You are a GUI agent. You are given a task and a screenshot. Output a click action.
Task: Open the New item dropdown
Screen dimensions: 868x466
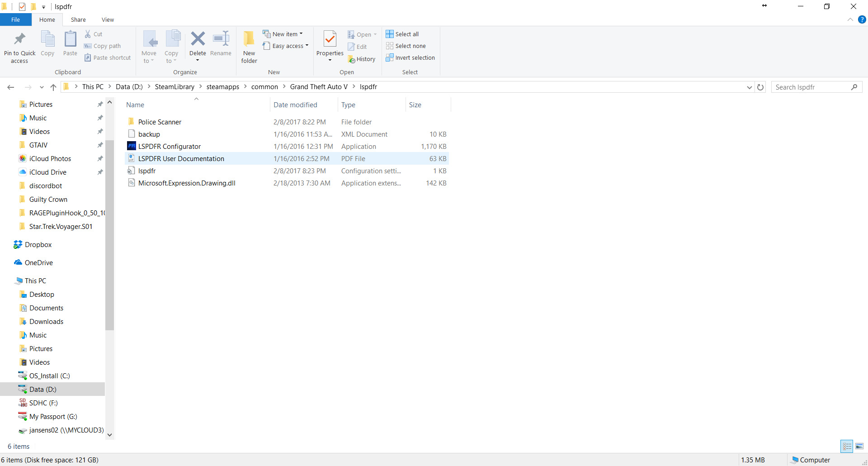click(x=283, y=34)
